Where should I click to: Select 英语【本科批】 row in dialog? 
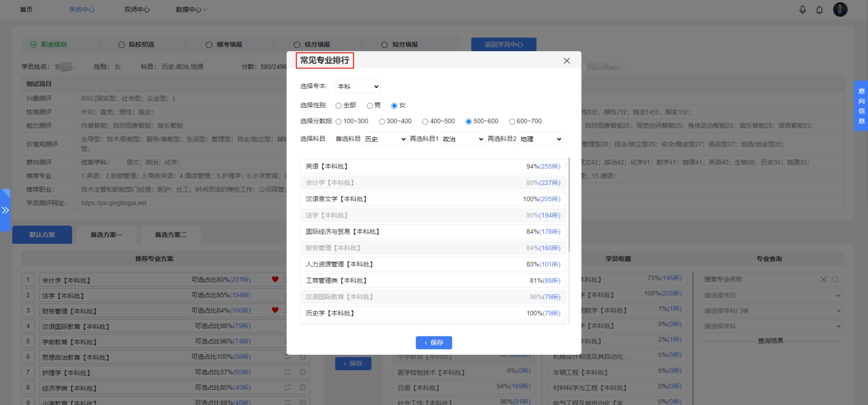[x=433, y=166]
